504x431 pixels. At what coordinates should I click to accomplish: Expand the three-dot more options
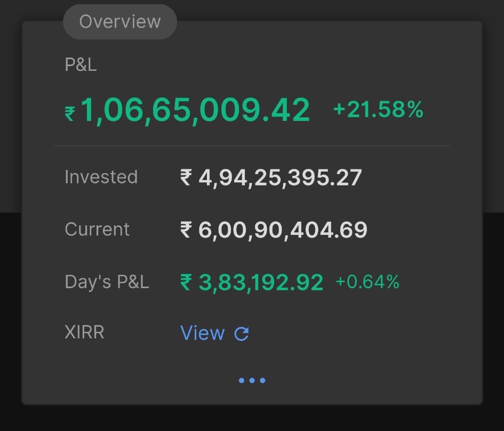[x=252, y=380]
